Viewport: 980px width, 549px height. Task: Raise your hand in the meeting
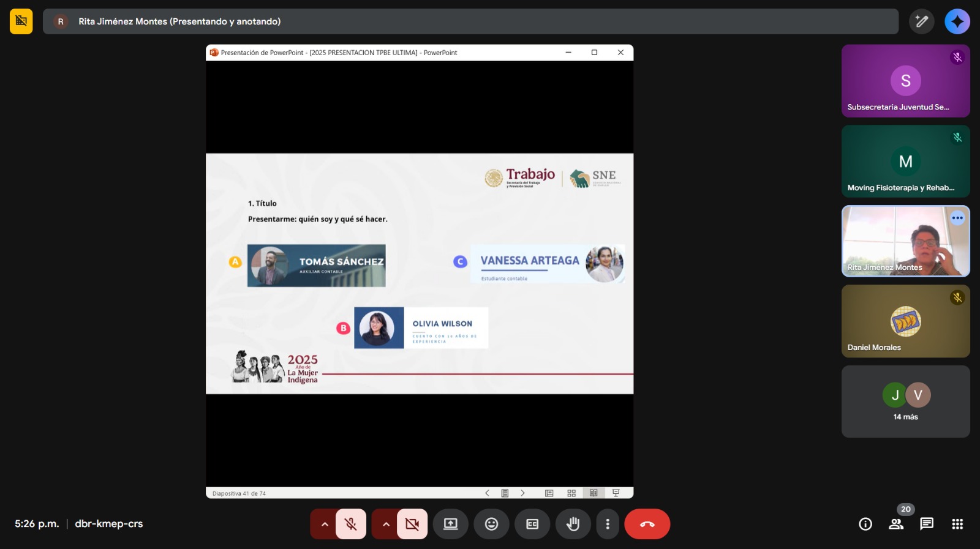click(573, 524)
